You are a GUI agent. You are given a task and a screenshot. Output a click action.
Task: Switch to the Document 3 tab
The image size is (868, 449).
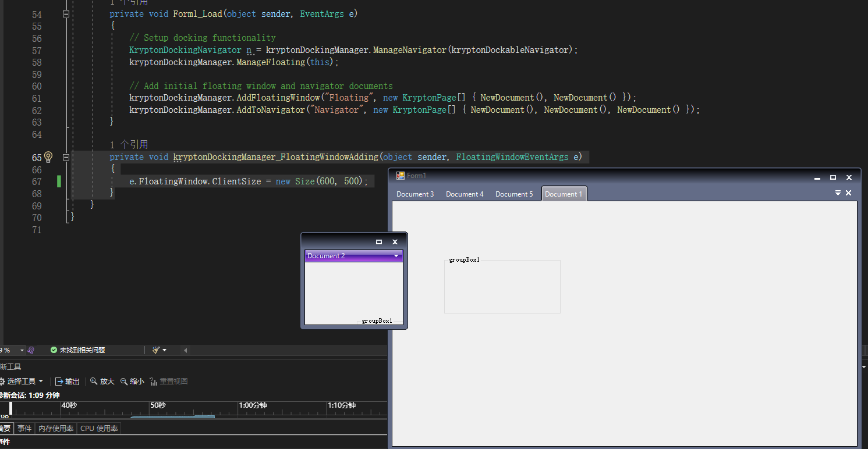coord(415,194)
